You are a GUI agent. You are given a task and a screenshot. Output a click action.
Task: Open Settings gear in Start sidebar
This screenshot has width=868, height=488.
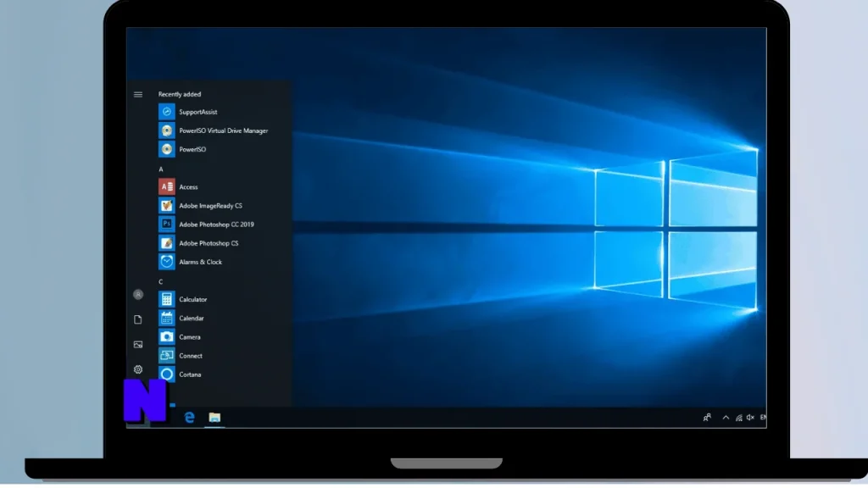[x=138, y=369]
